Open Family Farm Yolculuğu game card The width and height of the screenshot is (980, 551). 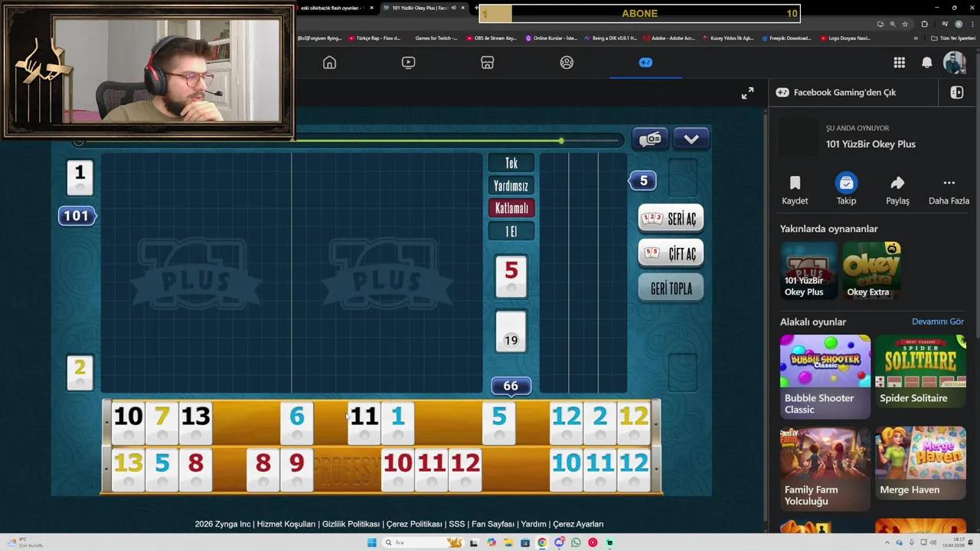(825, 468)
